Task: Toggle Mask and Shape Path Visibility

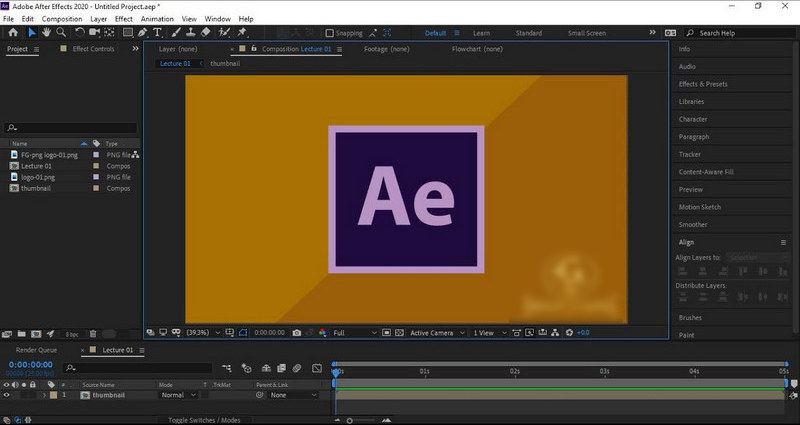Action: 243,333
